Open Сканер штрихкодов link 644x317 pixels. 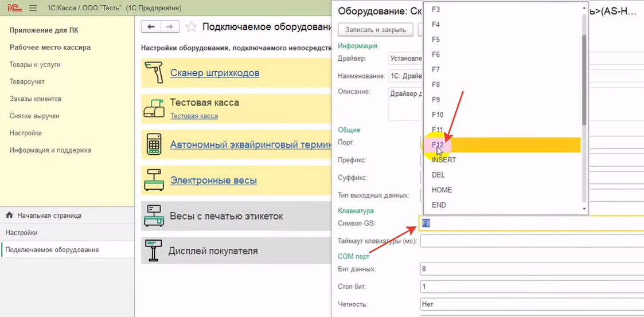[x=215, y=73]
